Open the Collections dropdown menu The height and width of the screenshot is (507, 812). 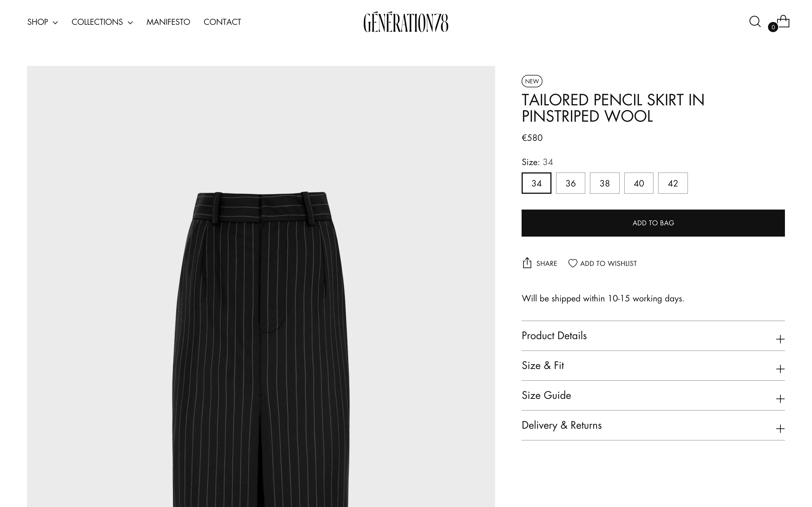tap(102, 22)
